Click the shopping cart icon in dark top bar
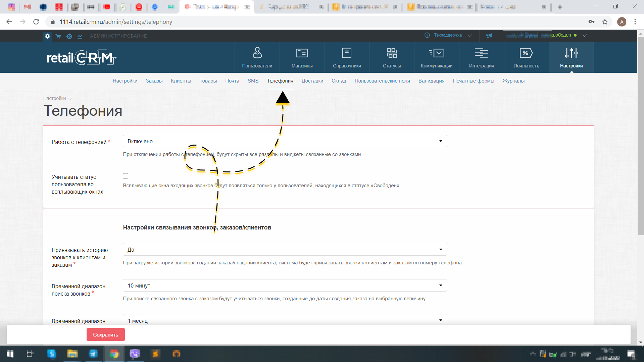The width and height of the screenshot is (644, 362). pos(58,36)
